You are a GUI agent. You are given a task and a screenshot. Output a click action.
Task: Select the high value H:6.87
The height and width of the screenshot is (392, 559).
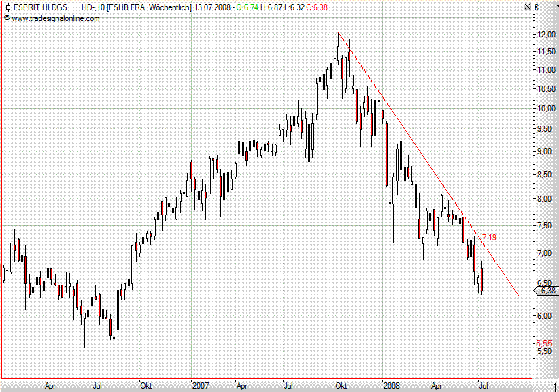[x=271, y=7]
